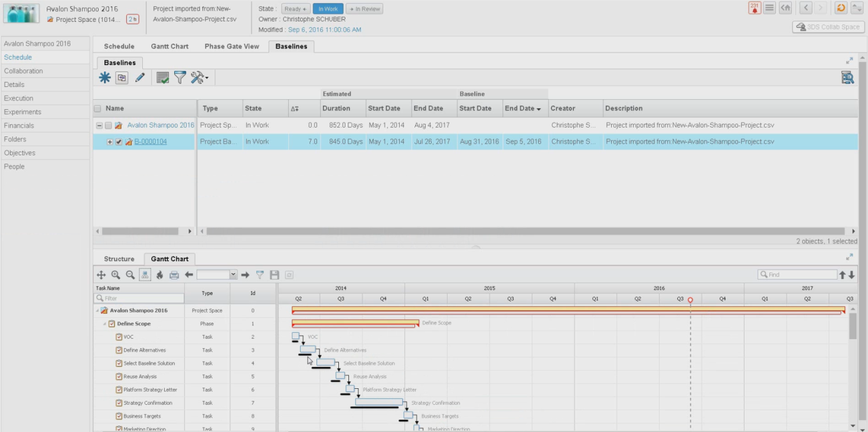Create new baseline with the blue asterisk icon
Screen dimensions: 868x432
pos(105,77)
